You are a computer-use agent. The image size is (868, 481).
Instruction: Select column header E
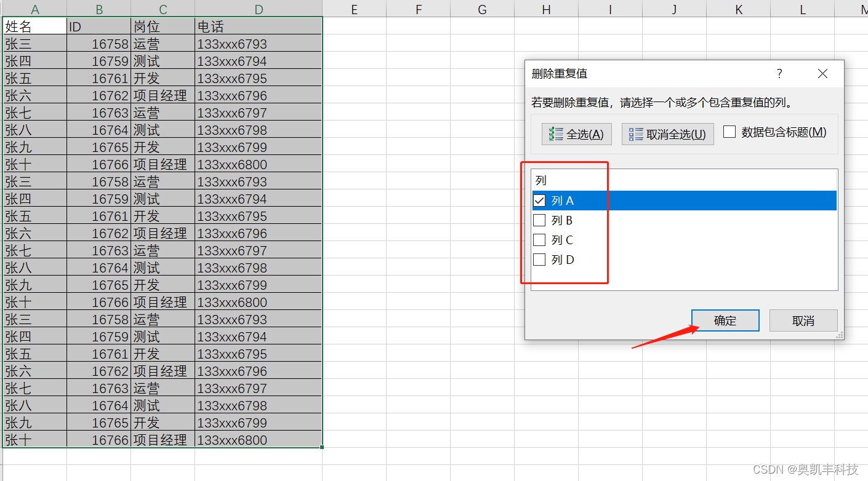[x=354, y=9]
